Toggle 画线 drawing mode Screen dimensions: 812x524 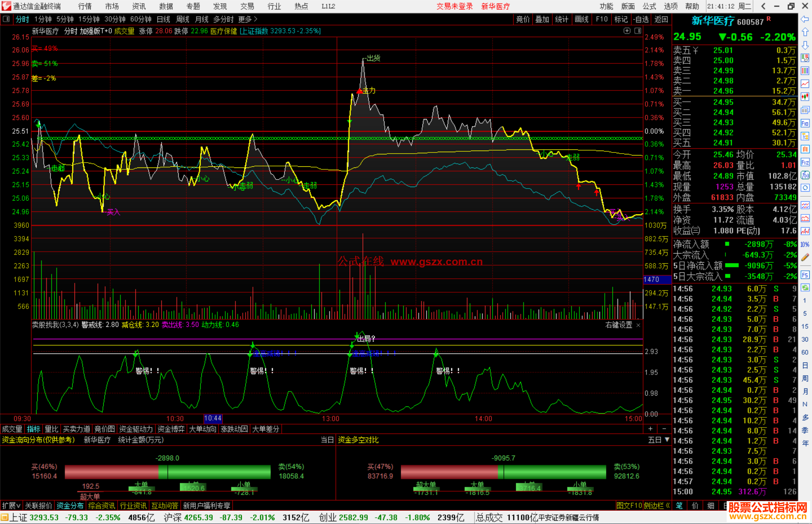tap(582, 19)
